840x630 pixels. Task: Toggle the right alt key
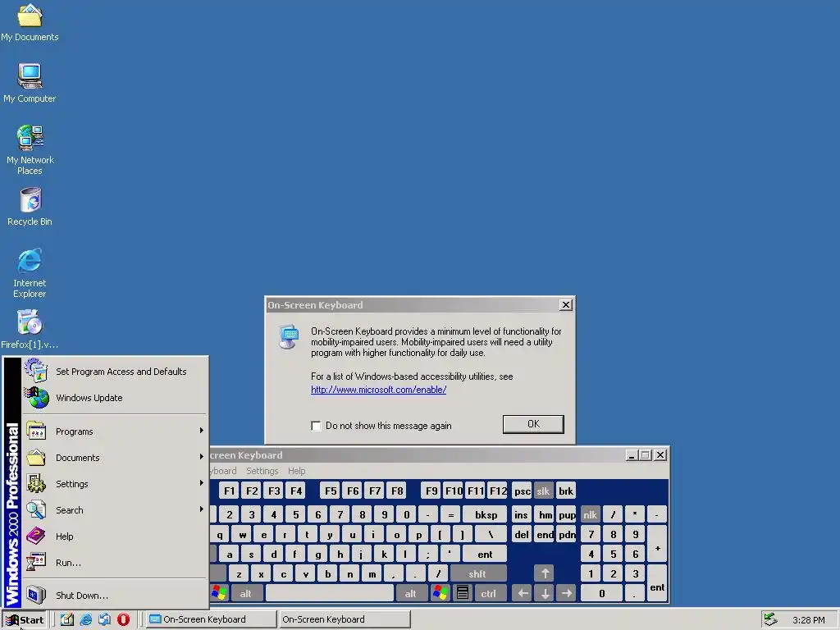(x=412, y=593)
